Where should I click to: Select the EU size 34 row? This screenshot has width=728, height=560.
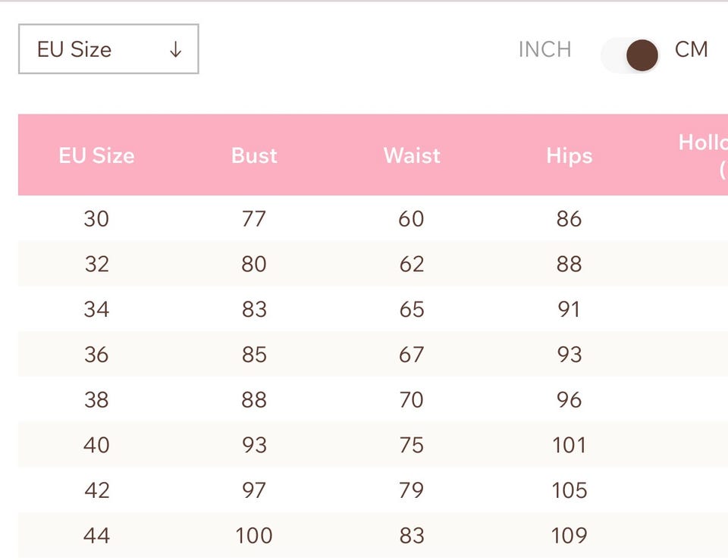pyautogui.click(x=373, y=308)
